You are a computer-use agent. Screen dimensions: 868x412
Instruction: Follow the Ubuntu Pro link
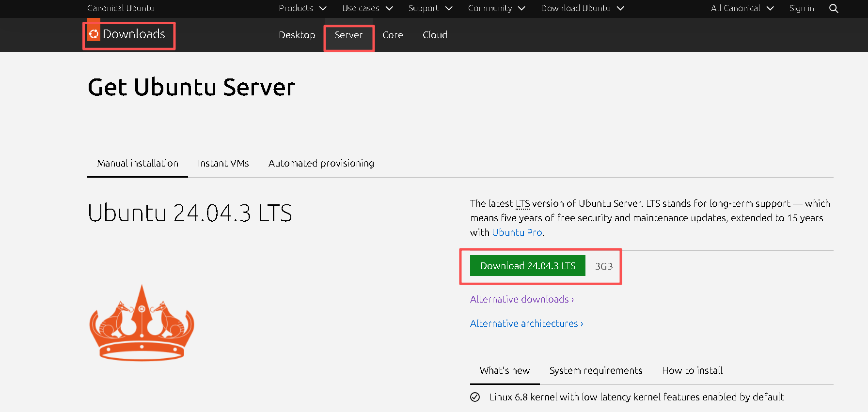coord(517,232)
